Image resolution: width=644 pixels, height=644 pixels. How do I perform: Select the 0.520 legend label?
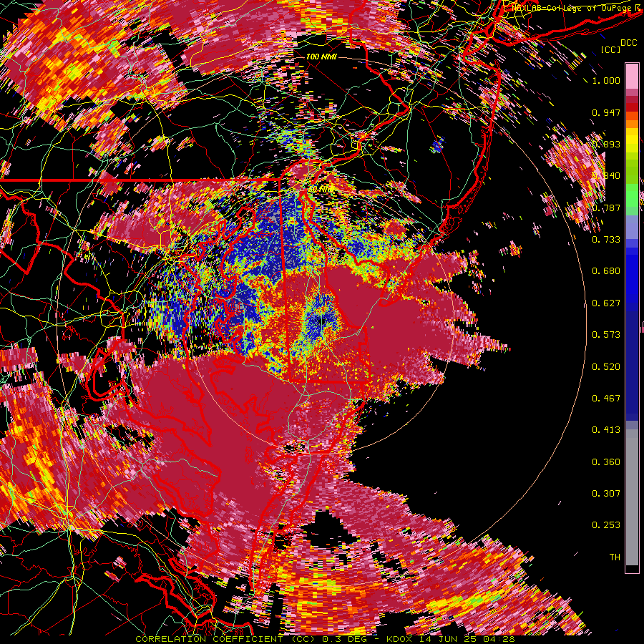pos(606,367)
